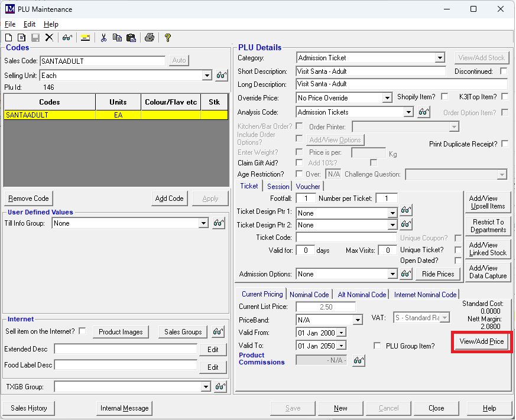
Task: Click the View/Add Price button
Action: (481, 342)
